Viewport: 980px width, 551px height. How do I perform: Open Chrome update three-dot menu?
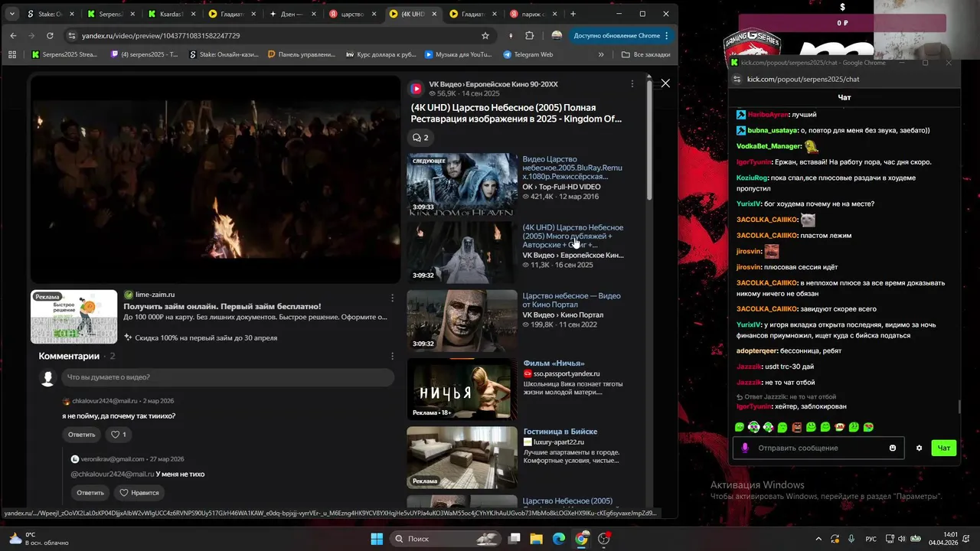[x=666, y=35]
